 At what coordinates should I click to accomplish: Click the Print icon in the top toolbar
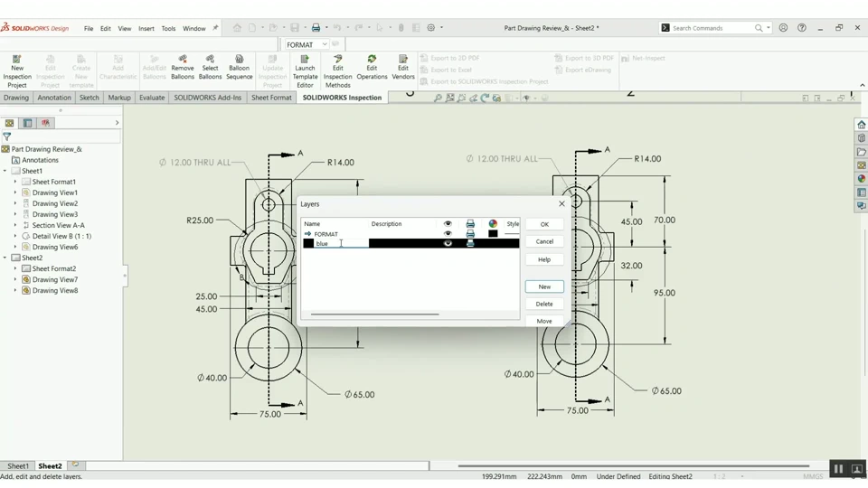click(x=316, y=28)
